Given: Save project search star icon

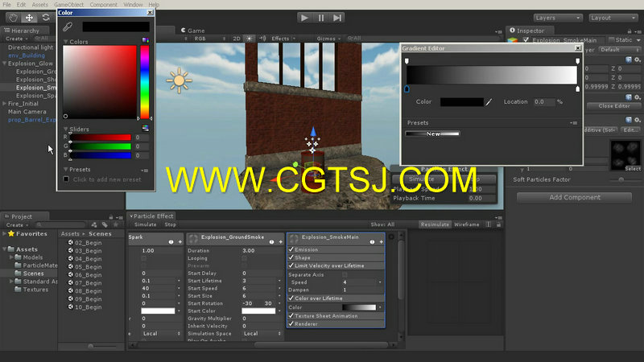Looking at the screenshot, I should point(116,224).
